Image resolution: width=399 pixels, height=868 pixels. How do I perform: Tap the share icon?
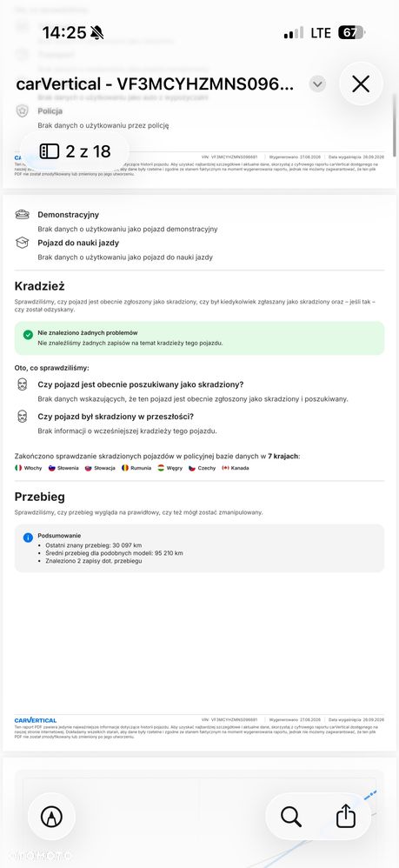coord(346,816)
